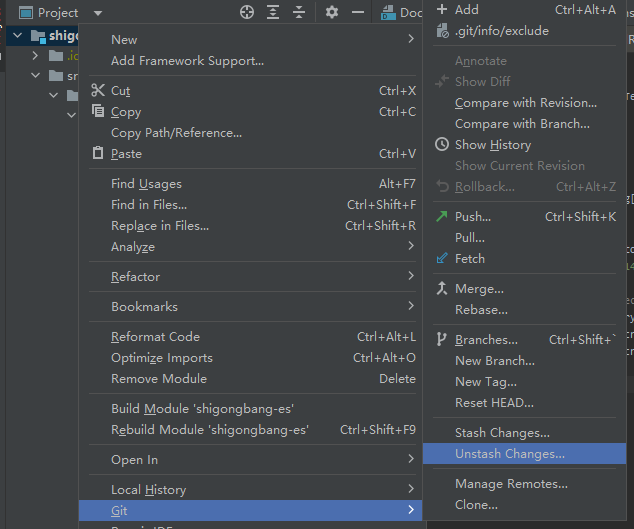Viewport: 634px width, 529px height.
Task: Click Find in Files entry
Action: coord(149,205)
